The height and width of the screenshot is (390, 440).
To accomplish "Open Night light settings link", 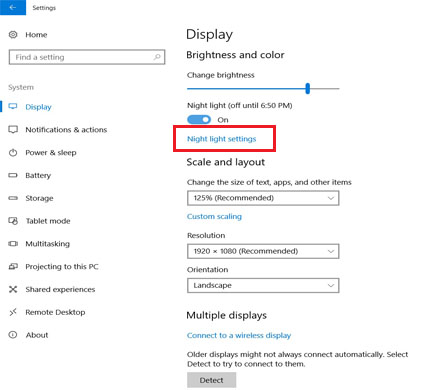I will tap(222, 139).
